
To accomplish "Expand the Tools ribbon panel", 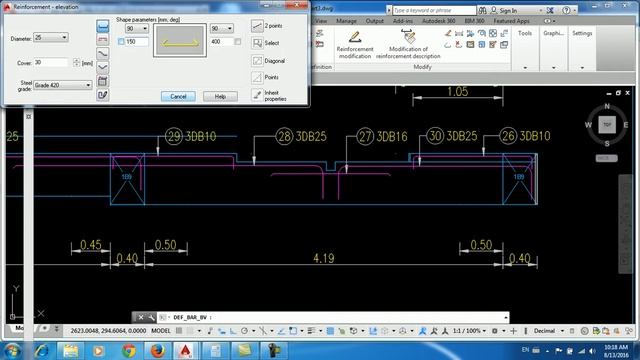I will click(525, 68).
